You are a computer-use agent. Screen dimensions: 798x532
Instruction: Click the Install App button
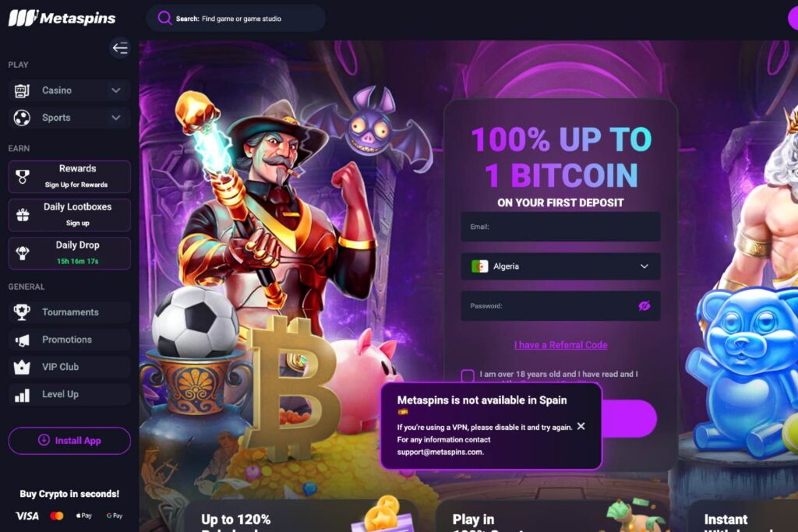tap(69, 440)
